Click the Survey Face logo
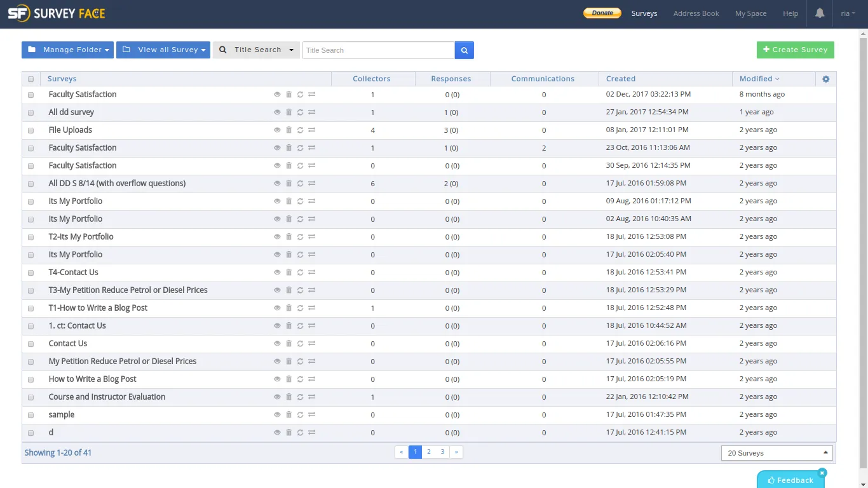Screen dimensions: 868x488 pos(57,13)
